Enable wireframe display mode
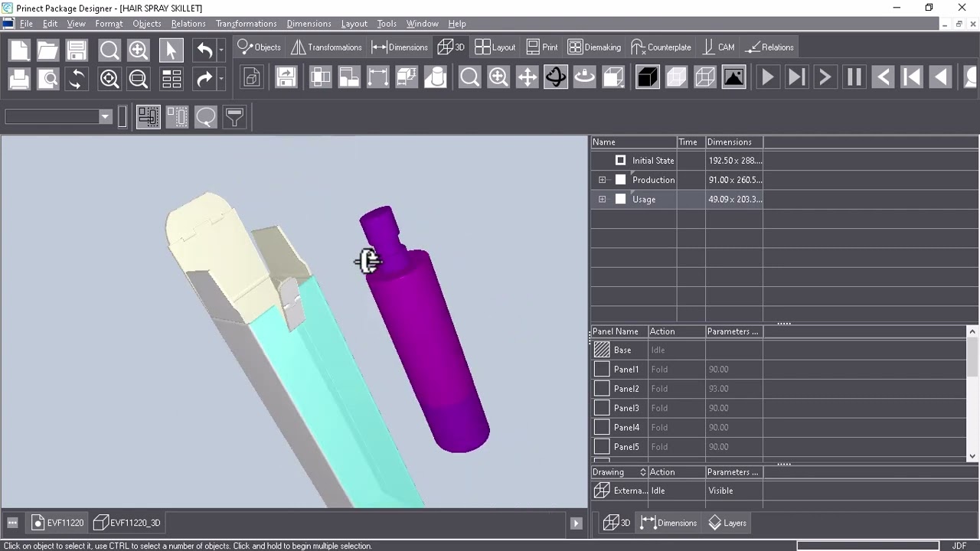 [x=705, y=77]
